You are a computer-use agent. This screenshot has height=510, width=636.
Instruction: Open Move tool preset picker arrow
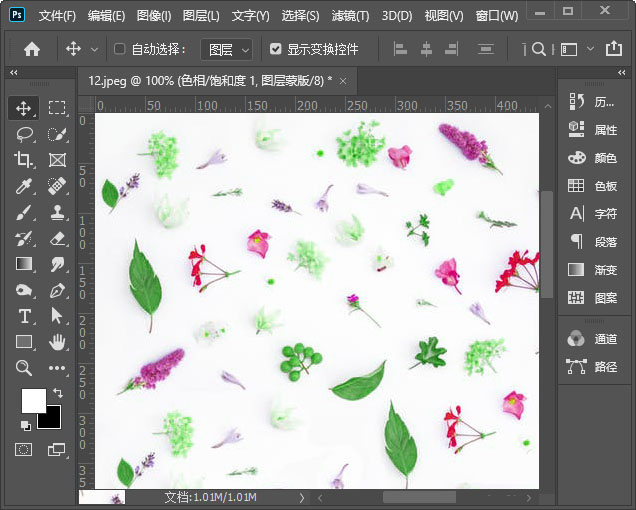(x=94, y=49)
